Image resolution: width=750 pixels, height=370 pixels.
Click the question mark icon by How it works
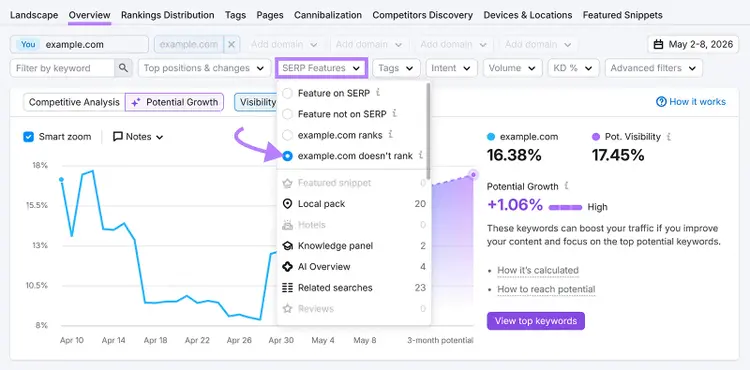[661, 102]
